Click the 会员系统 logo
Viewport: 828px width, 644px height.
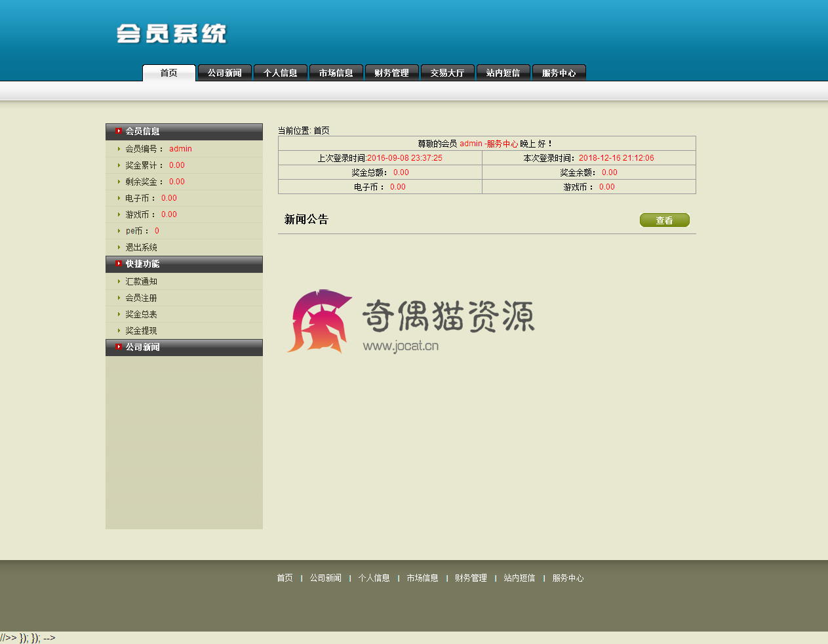(172, 33)
